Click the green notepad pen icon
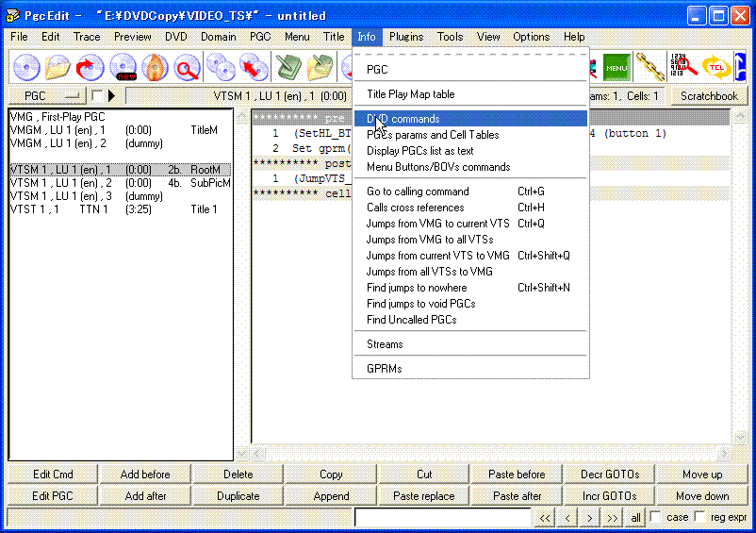This screenshot has width=756, height=533. pos(288,67)
